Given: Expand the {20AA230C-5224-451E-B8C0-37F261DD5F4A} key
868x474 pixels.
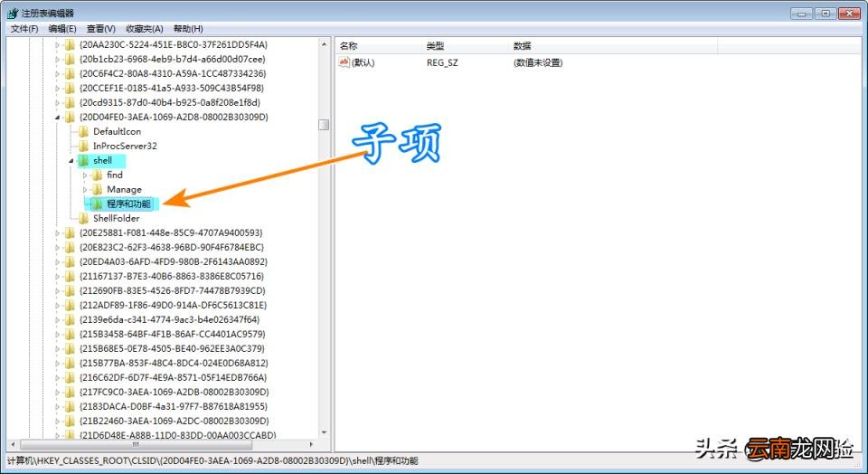Looking at the screenshot, I should tap(57, 45).
